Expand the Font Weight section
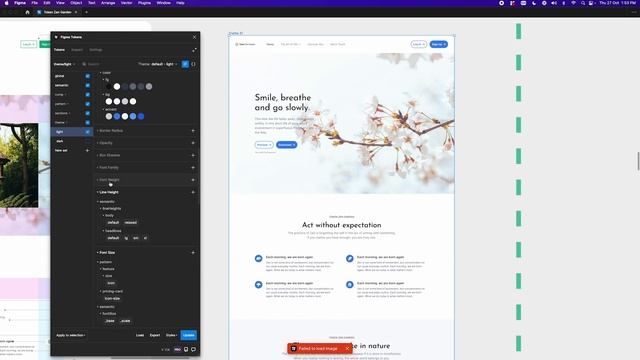 [x=109, y=180]
